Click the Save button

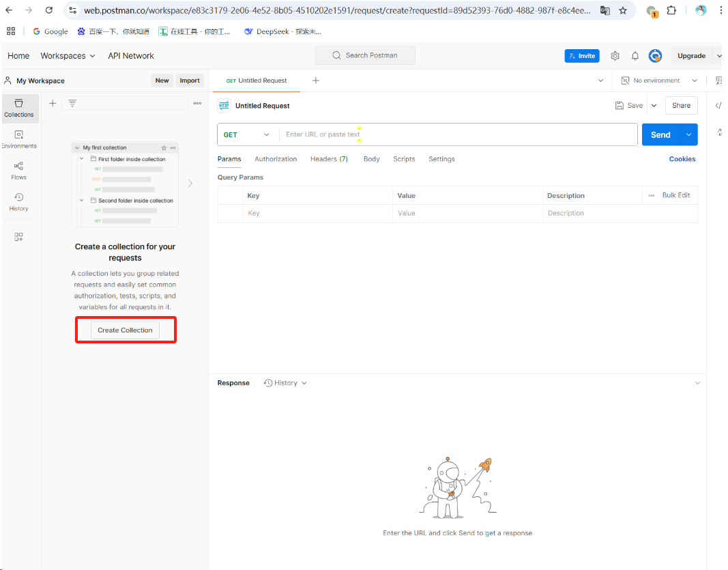click(x=629, y=105)
